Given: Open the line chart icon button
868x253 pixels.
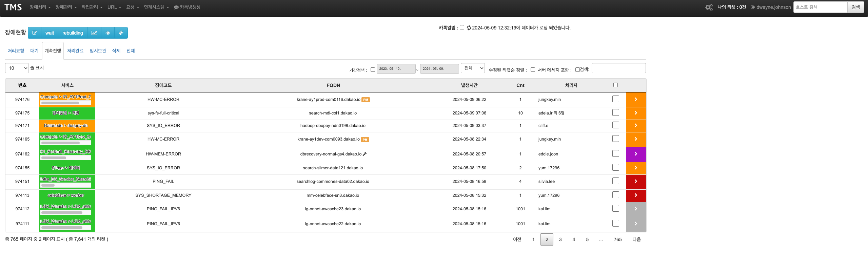Looking at the screenshot, I should click(x=94, y=33).
